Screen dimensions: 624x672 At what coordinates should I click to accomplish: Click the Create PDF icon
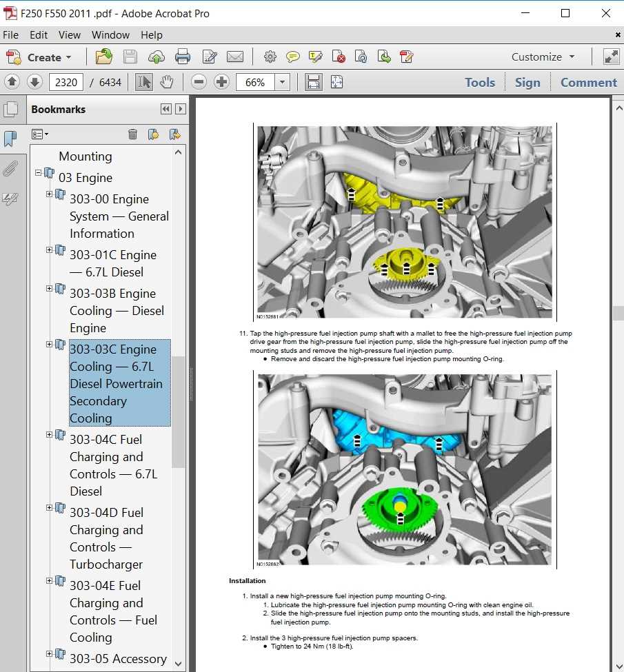(x=13, y=57)
